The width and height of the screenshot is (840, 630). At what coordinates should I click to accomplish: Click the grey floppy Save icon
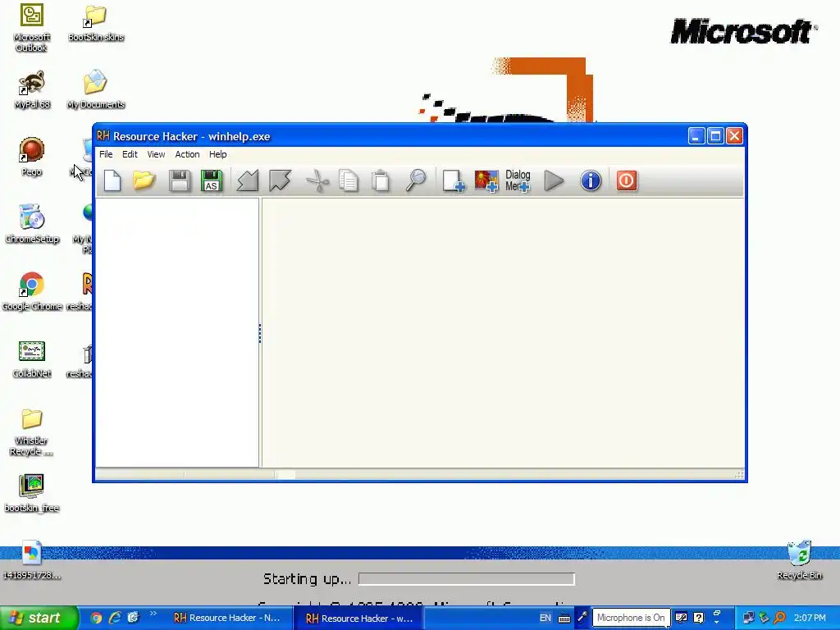(180, 180)
